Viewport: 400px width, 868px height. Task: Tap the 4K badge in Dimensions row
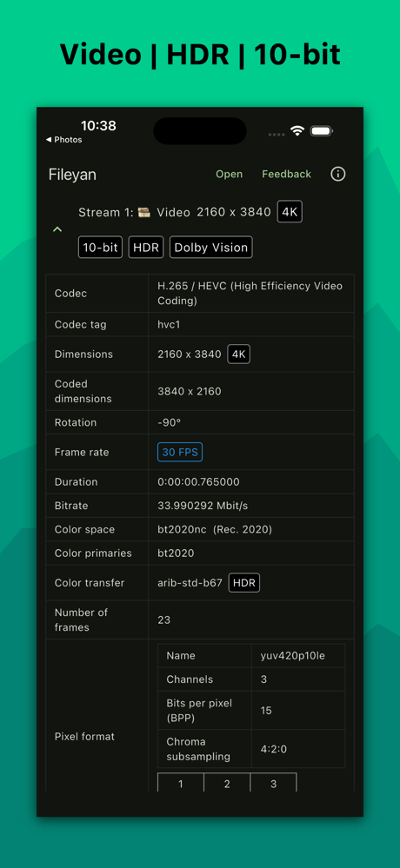tap(239, 354)
